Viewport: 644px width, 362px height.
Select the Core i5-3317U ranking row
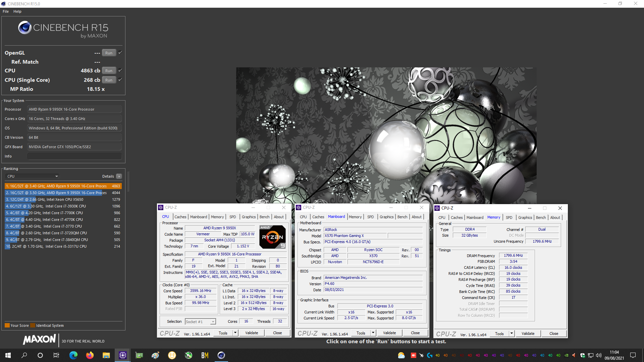pyautogui.click(x=63, y=246)
